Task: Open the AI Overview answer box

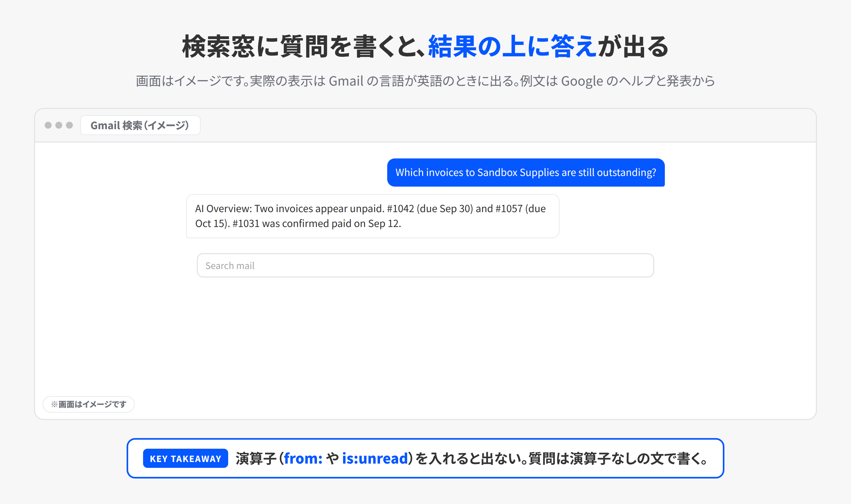Action: tap(373, 216)
